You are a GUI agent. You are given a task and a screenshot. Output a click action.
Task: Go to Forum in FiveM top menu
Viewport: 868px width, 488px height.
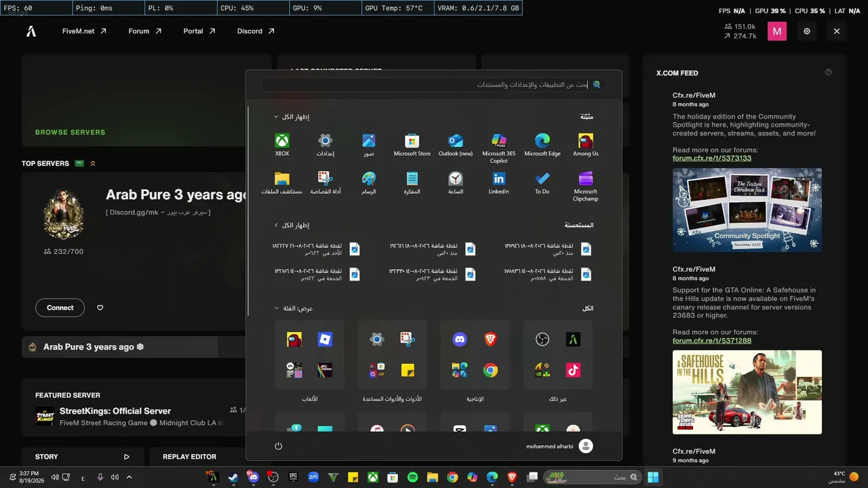(144, 31)
